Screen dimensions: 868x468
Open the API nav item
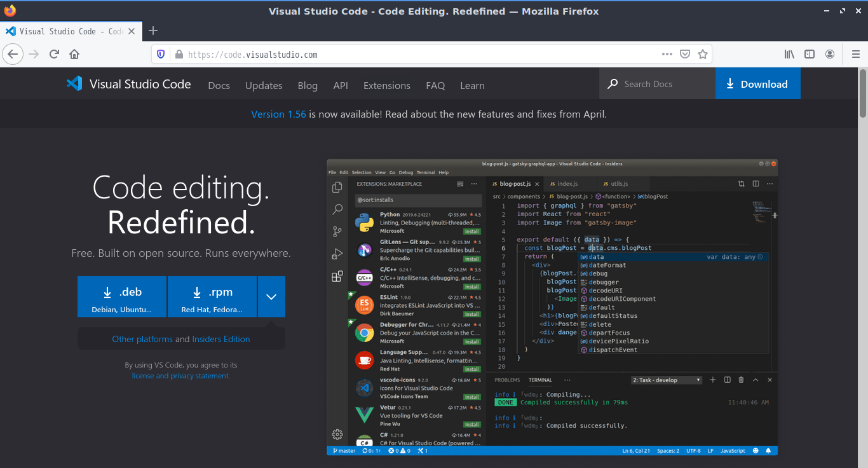point(341,85)
